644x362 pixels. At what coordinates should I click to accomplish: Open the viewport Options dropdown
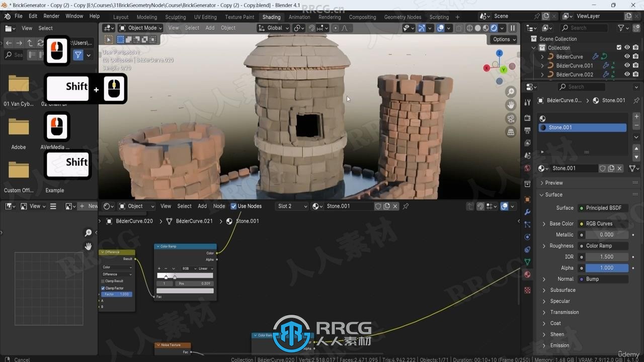[x=504, y=39]
